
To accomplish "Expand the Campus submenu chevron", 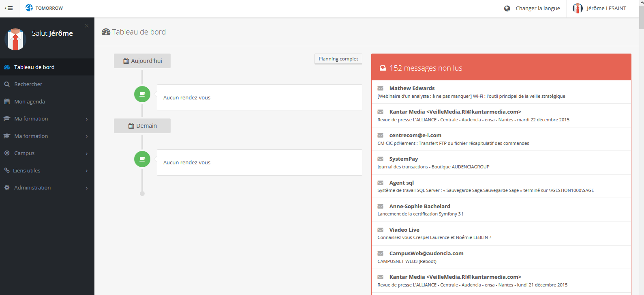I will click(x=87, y=154).
